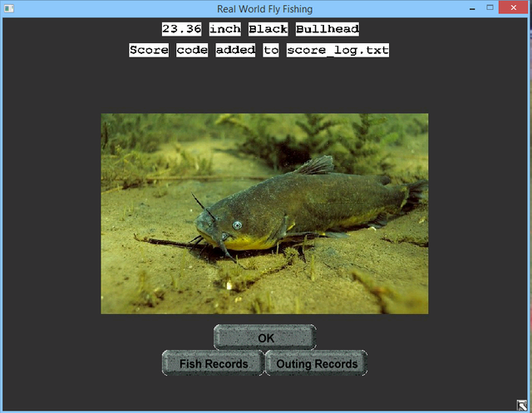The width and height of the screenshot is (532, 413).
Task: Click the 'Real World Fly Fishing' window title
Action: tap(264, 9)
